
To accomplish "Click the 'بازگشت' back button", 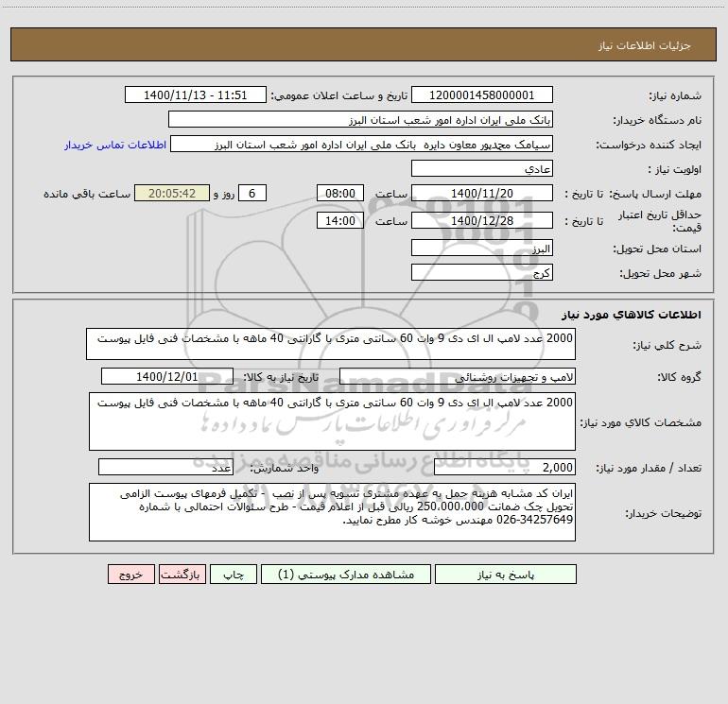I will click(182, 575).
